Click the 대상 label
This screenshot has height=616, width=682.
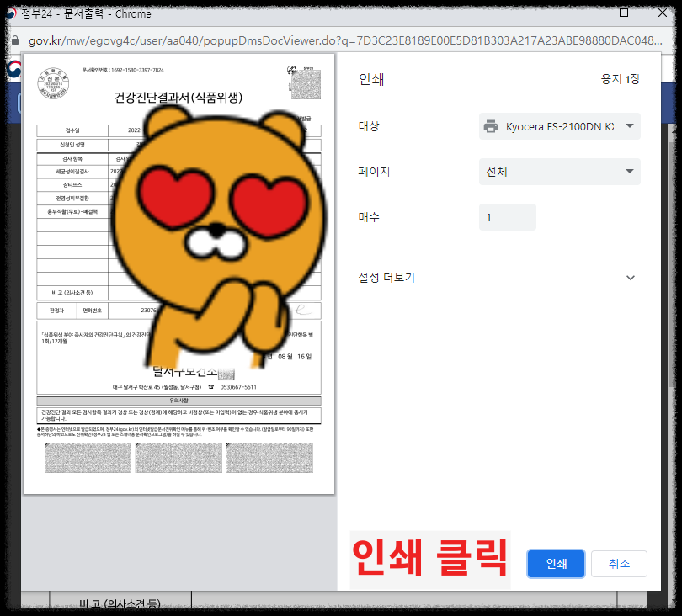coord(369,126)
